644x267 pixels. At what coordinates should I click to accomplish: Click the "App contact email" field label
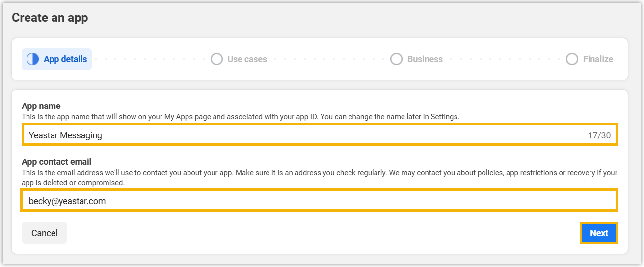click(56, 162)
